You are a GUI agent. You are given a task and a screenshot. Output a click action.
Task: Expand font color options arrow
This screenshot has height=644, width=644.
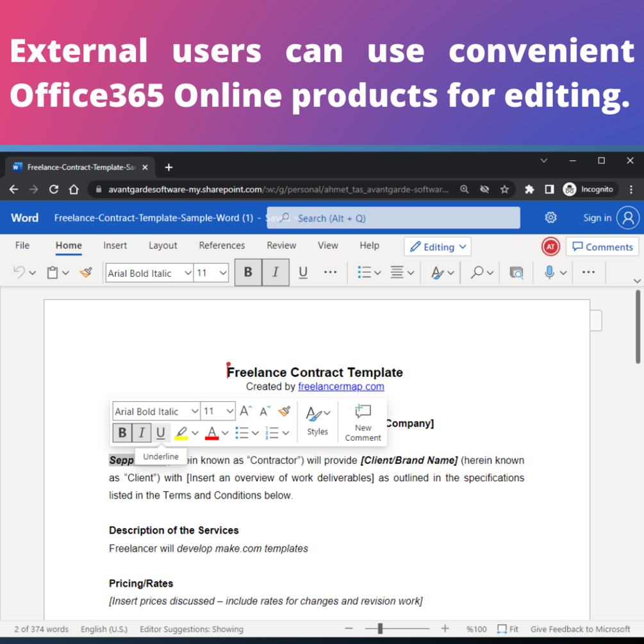225,433
